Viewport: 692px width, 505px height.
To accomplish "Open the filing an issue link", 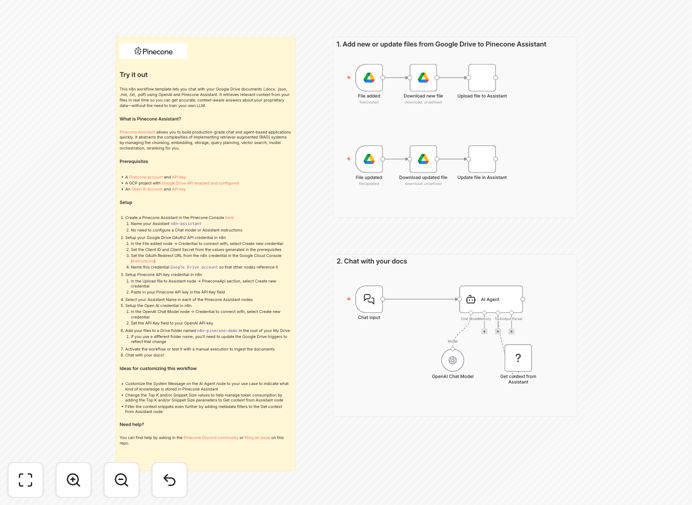I will [x=257, y=437].
